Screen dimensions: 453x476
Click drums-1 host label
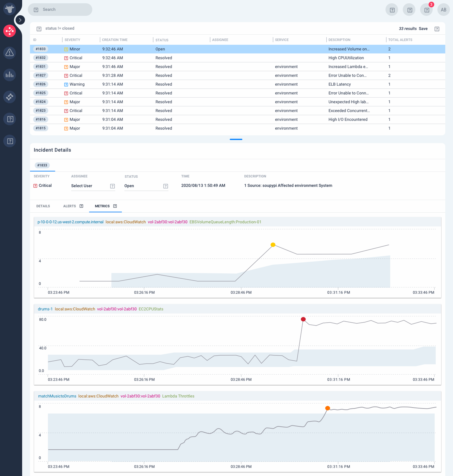(45, 309)
